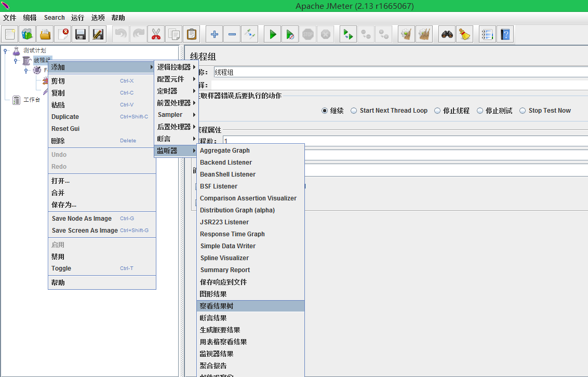Click the Remote Start All icon
Viewport: 588px width, 377px height.
pos(349,34)
